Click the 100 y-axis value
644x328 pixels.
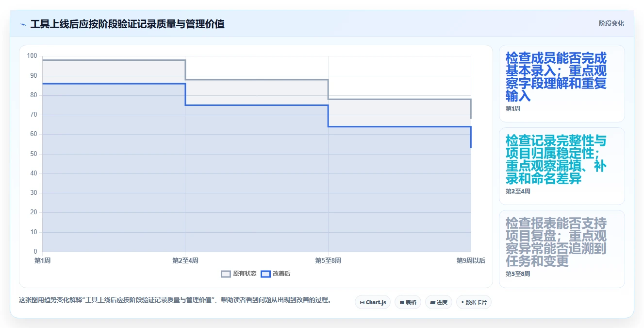pyautogui.click(x=32, y=56)
